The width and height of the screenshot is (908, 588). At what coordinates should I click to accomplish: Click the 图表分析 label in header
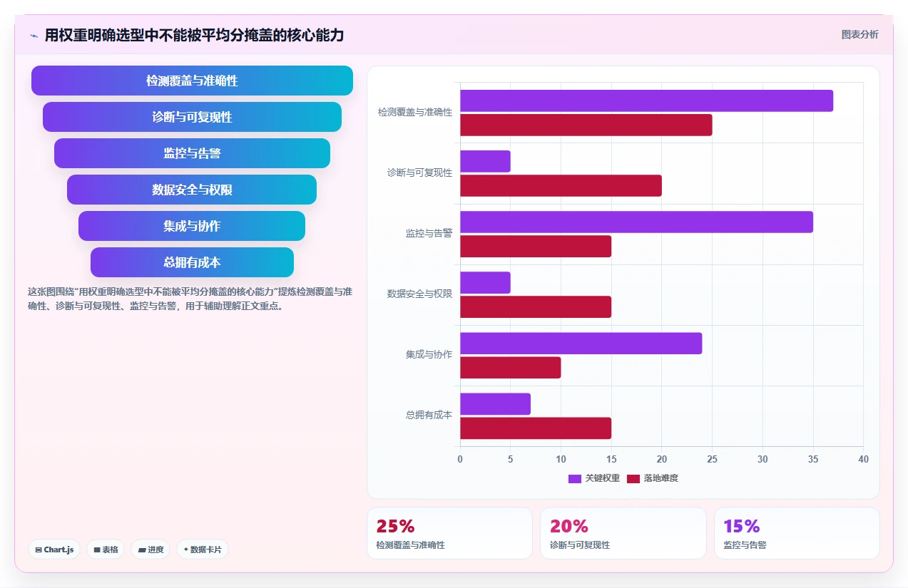tap(860, 34)
